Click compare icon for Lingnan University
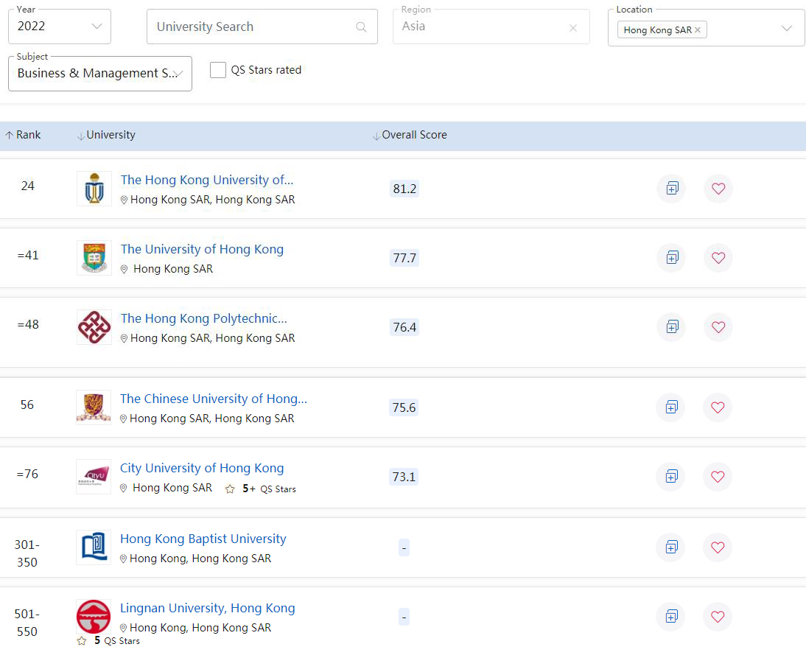This screenshot has height=672, width=806. pos(671,617)
